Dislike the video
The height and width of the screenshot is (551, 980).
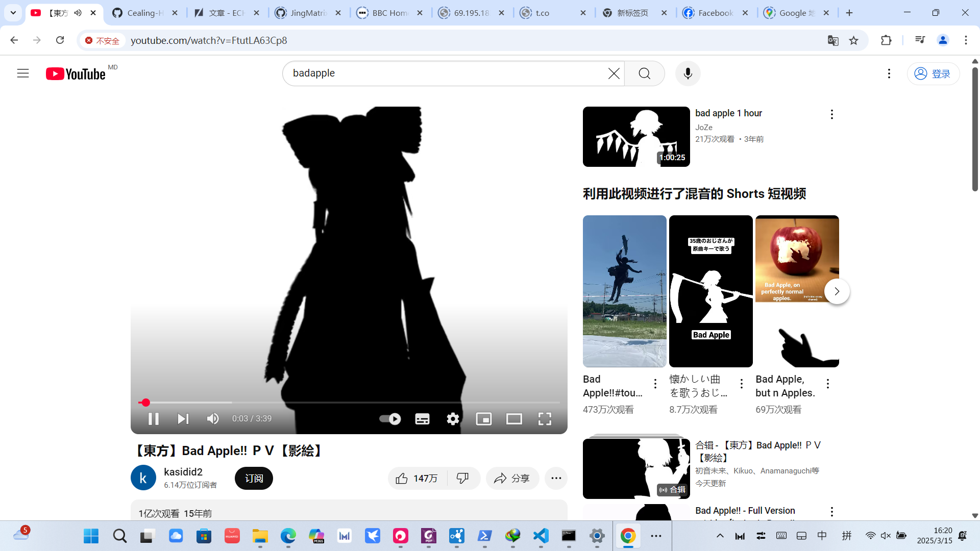pos(463,478)
